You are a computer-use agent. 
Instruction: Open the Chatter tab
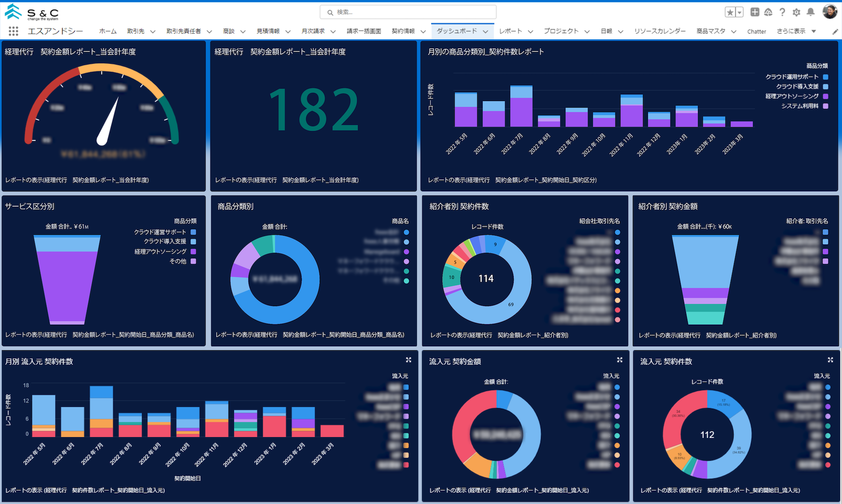pos(756,31)
